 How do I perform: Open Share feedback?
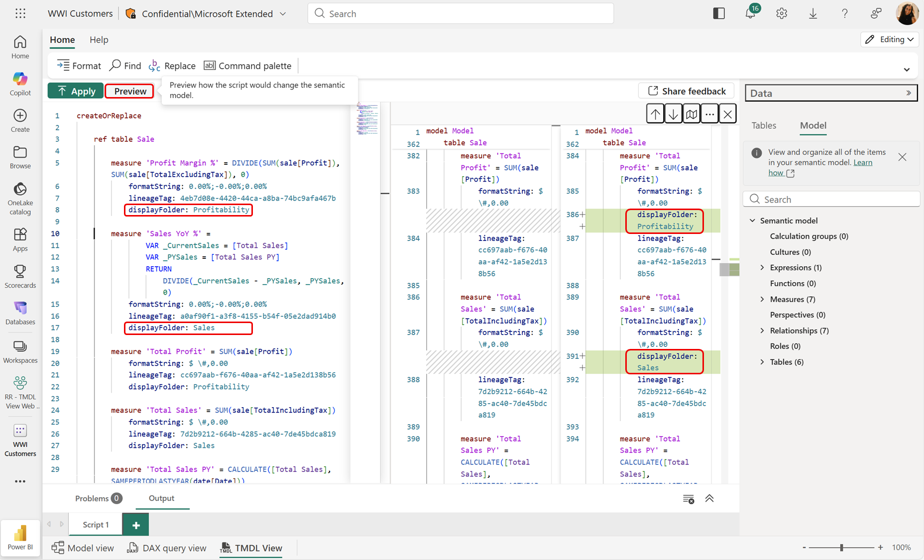[x=686, y=91]
